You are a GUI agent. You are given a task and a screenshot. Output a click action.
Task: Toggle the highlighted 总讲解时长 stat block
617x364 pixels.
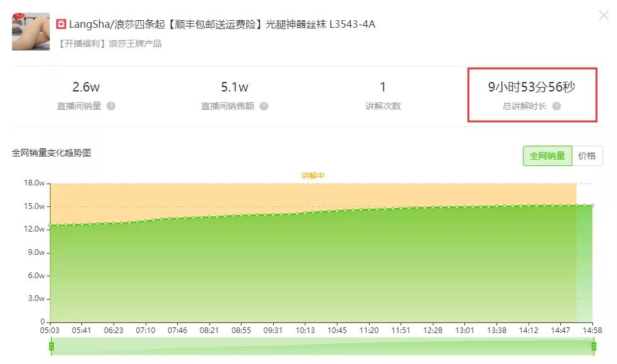pos(532,95)
